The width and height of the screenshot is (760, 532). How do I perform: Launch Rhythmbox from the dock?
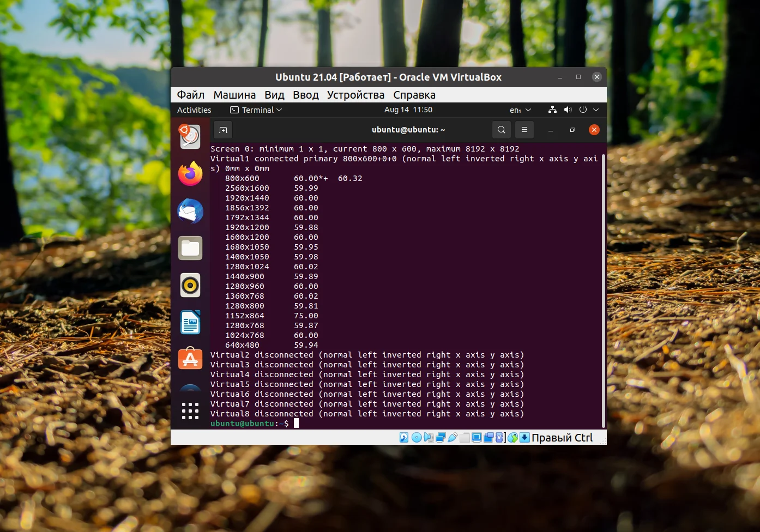190,285
